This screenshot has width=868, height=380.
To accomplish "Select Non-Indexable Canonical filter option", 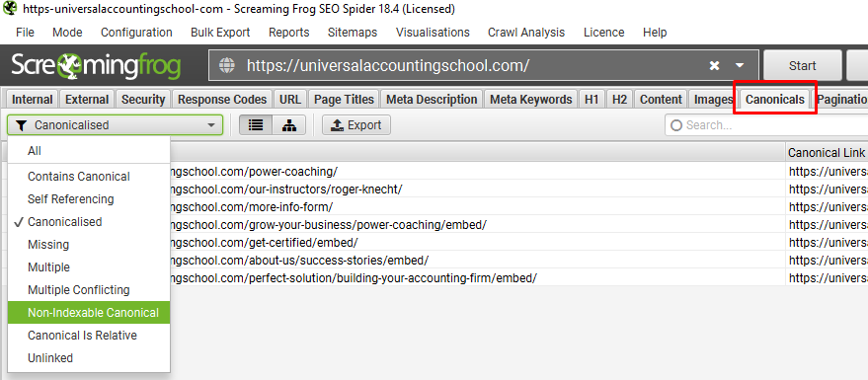I will 89,313.
